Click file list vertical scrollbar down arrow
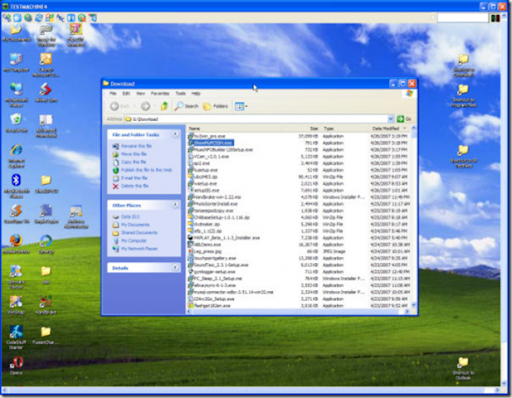 coord(413,305)
